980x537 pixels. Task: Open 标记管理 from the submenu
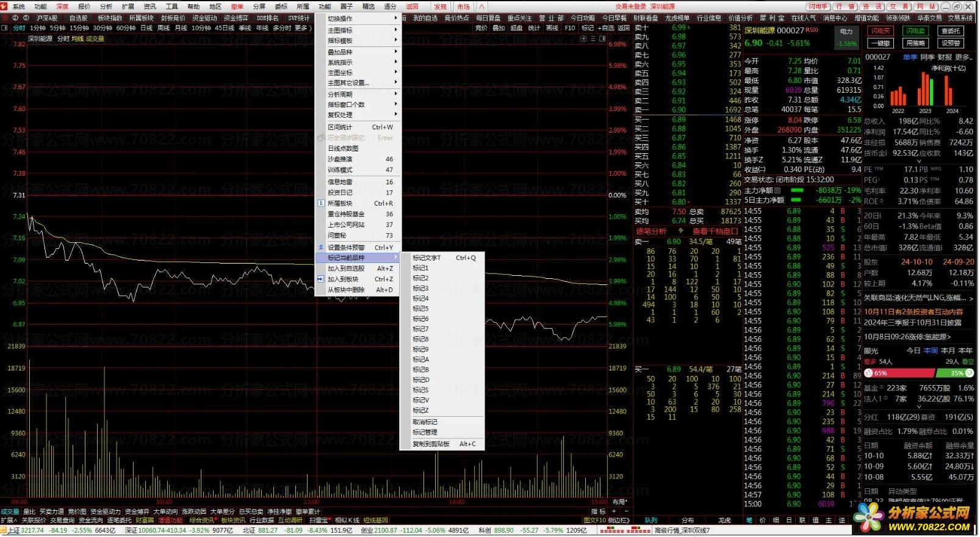[x=442, y=432]
